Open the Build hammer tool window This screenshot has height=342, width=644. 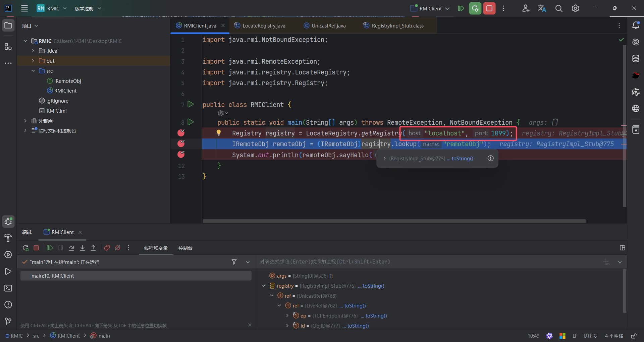[8, 238]
